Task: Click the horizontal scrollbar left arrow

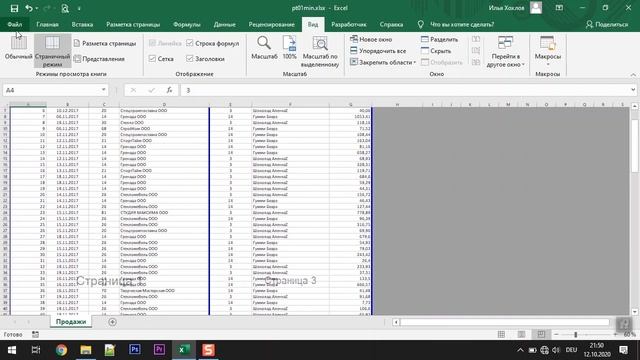Action: pyautogui.click(x=396, y=322)
